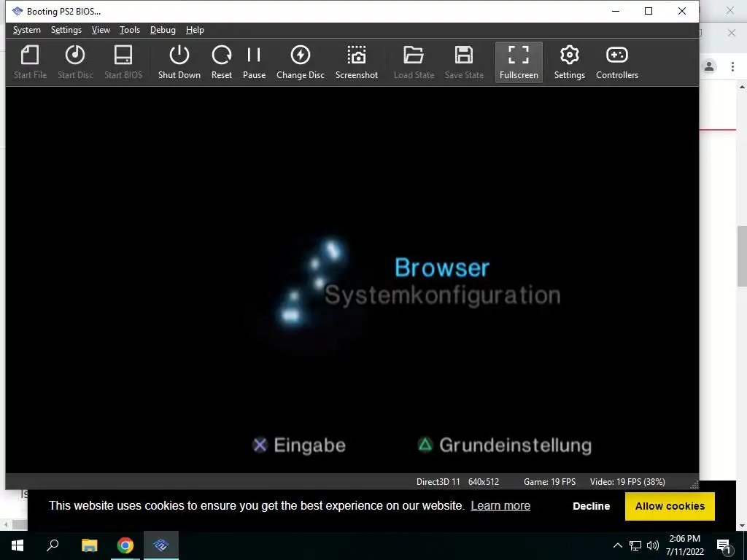Viewport: 747px width, 560px height.
Task: Open the Help menu
Action: coord(195,30)
